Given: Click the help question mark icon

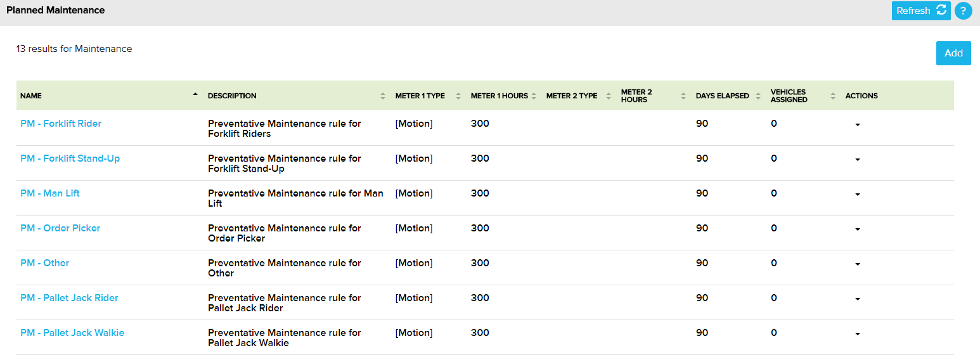Looking at the screenshot, I should pos(963,11).
